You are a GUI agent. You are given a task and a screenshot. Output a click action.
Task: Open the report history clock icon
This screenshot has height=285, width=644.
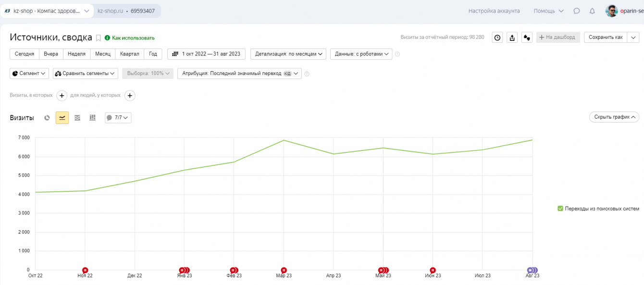(497, 37)
